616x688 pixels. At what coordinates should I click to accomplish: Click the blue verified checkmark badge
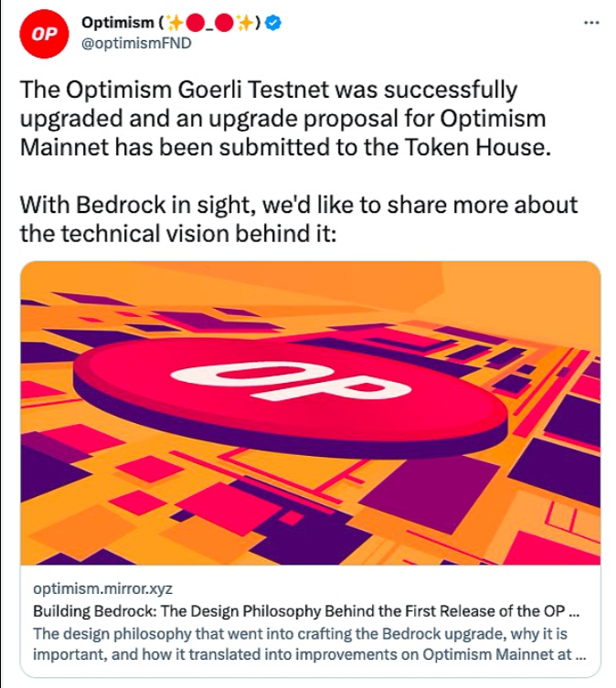coord(272,23)
